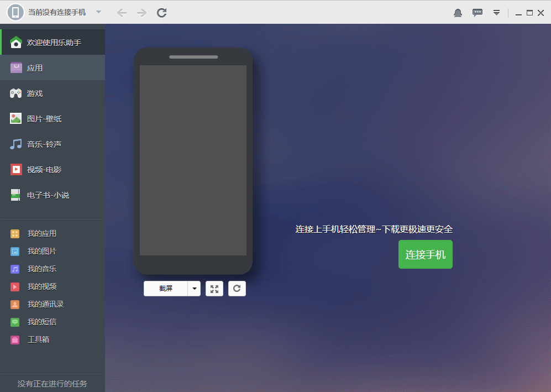Refresh the phone screen preview
The height and width of the screenshot is (392, 551).
(x=237, y=289)
